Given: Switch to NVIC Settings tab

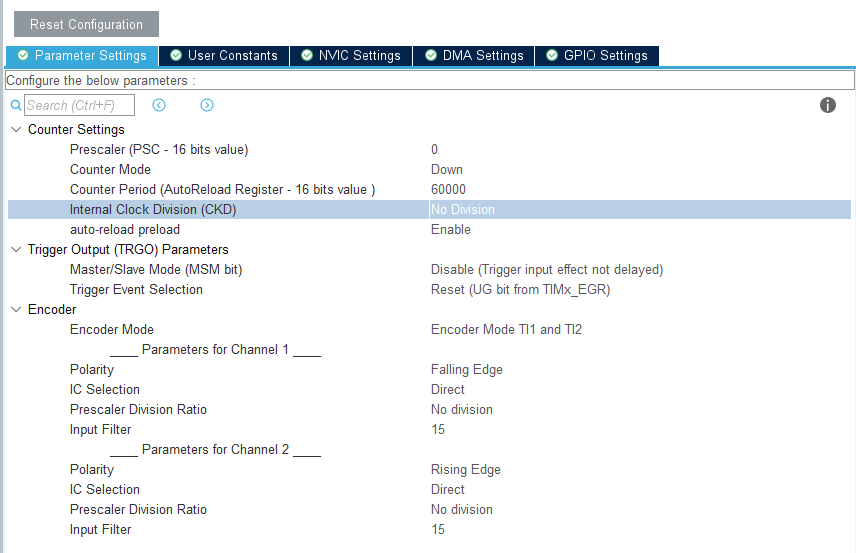Looking at the screenshot, I should (x=351, y=56).
